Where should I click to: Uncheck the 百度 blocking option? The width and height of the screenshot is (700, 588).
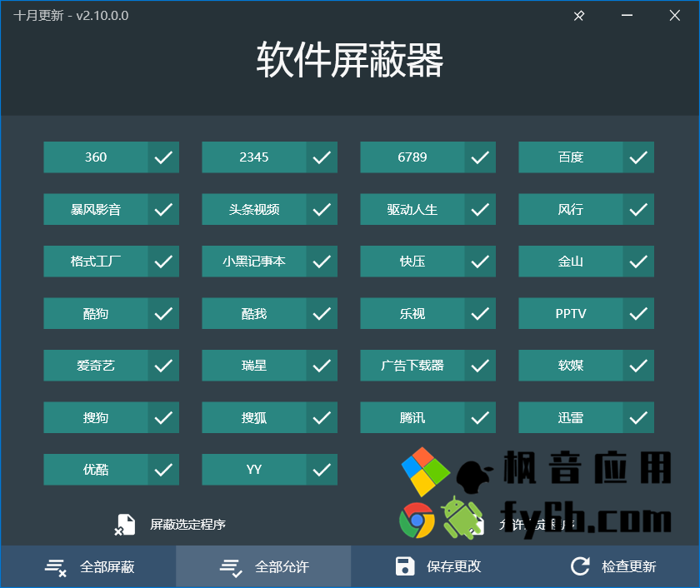coord(638,157)
